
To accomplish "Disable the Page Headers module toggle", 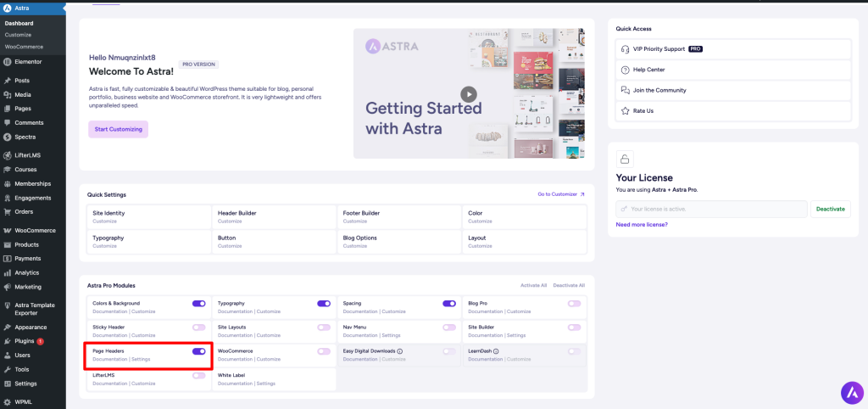I will (198, 350).
